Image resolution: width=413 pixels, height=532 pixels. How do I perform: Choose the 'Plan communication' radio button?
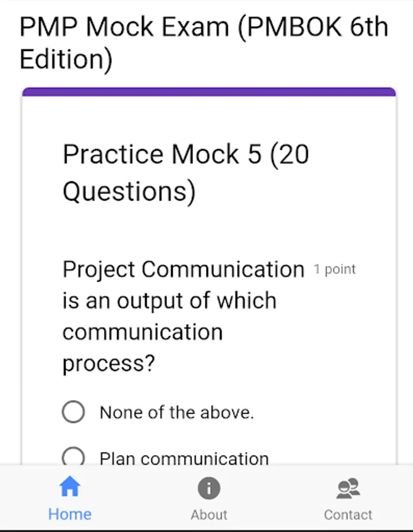(x=73, y=457)
